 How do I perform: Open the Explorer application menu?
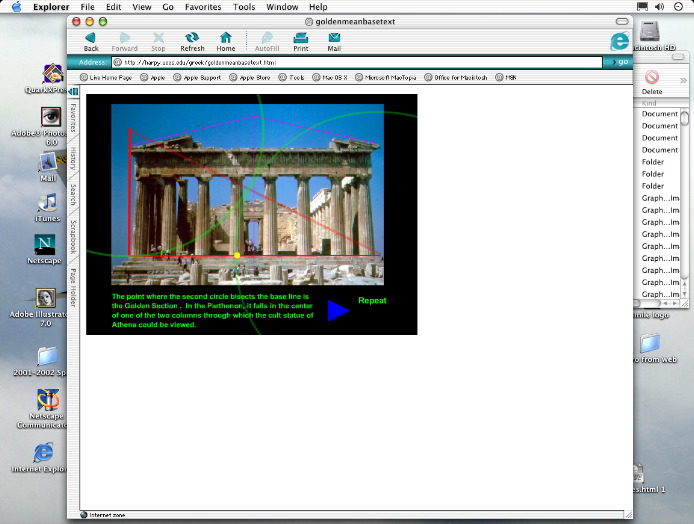(51, 7)
